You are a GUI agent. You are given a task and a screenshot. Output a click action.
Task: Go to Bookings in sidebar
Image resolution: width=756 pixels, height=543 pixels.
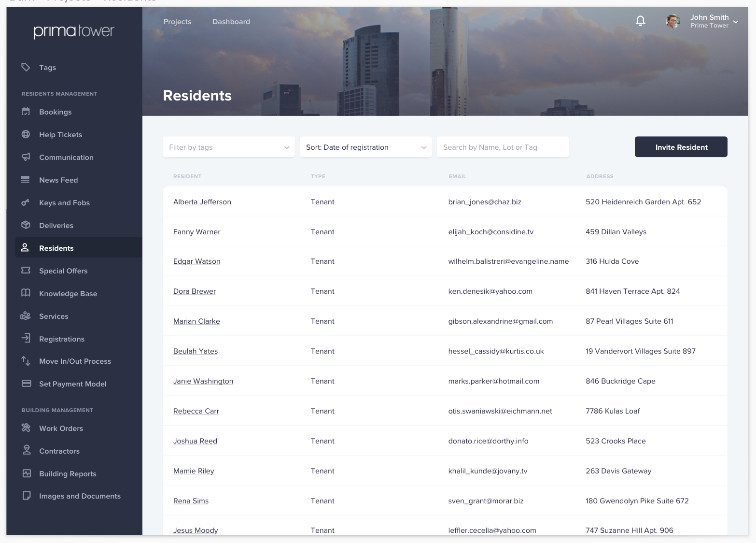click(x=55, y=112)
